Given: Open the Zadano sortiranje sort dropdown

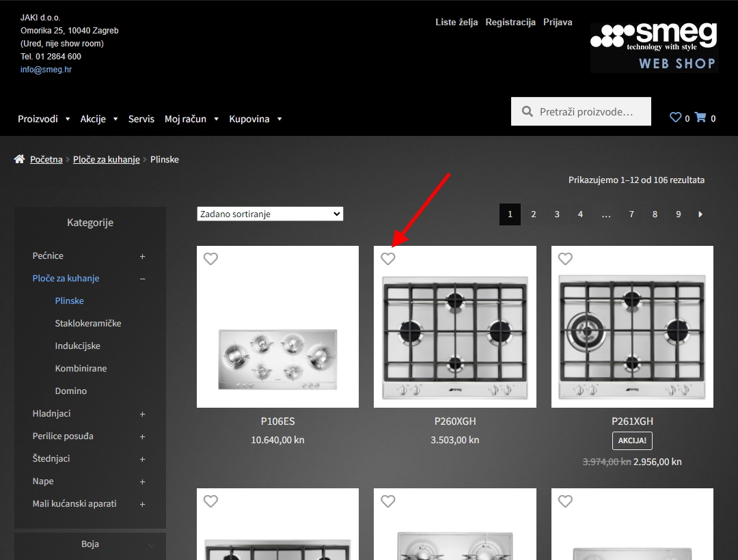Looking at the screenshot, I should pyautogui.click(x=270, y=214).
